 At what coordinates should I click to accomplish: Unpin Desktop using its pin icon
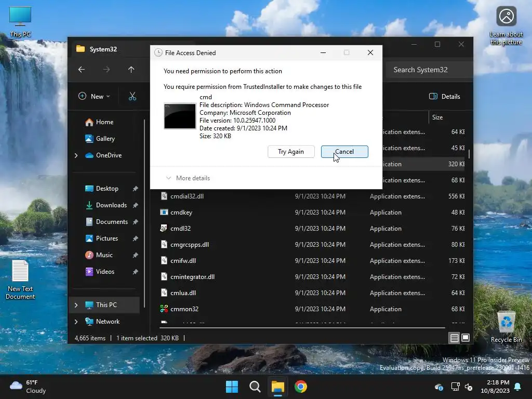tap(136, 189)
